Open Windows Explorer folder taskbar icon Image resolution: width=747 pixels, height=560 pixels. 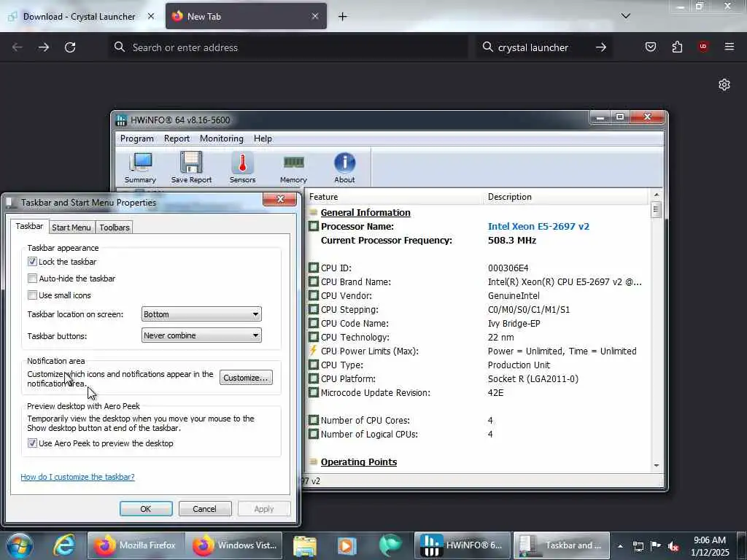pyautogui.click(x=304, y=545)
